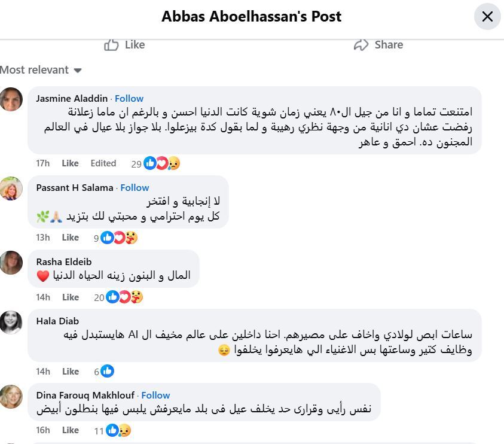Close the post dialog with the X
Screen dimensions: 504x444
(487, 16)
